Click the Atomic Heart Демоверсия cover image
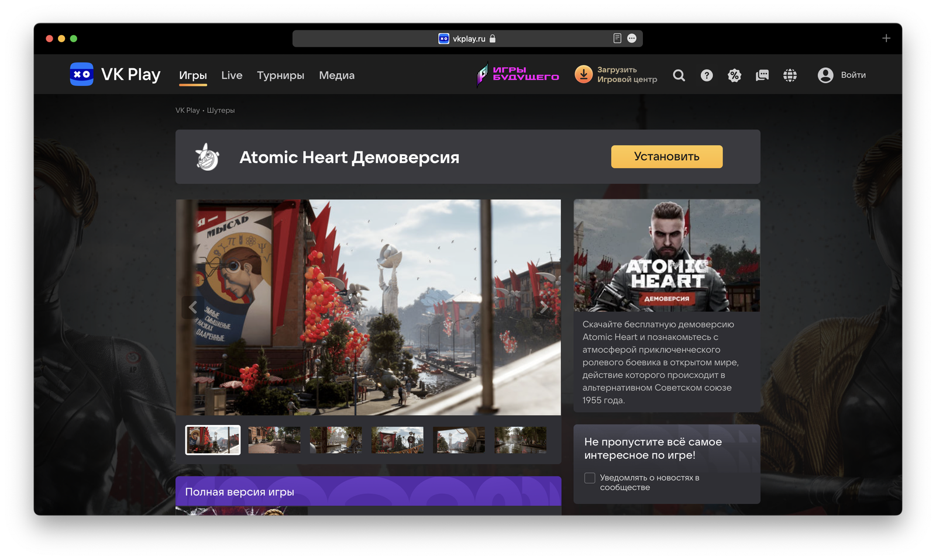Screen dimensions: 936x560 pyautogui.click(x=667, y=255)
